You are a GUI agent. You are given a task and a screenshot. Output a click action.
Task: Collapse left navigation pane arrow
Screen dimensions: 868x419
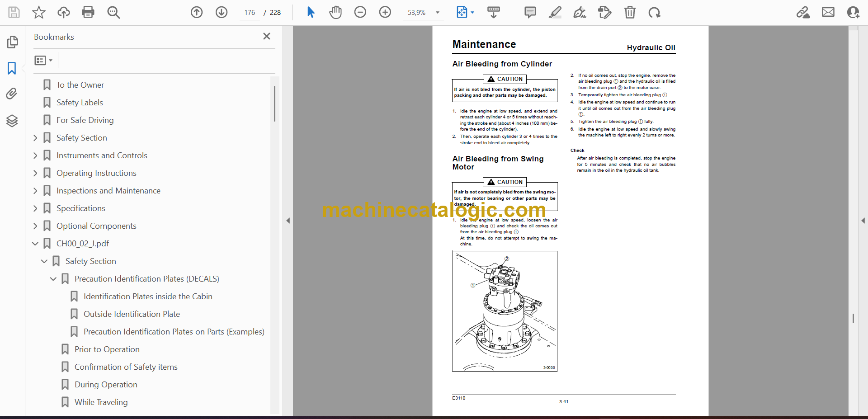[x=288, y=221]
